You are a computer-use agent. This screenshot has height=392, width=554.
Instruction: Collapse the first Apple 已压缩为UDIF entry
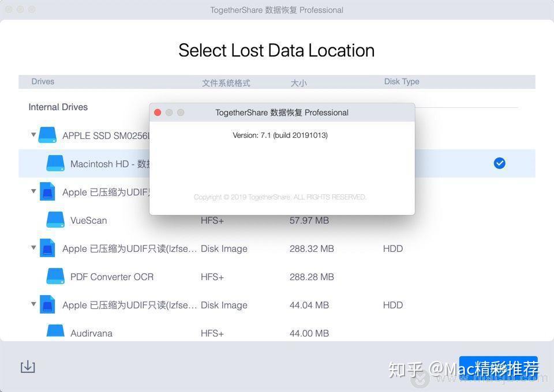tap(33, 191)
